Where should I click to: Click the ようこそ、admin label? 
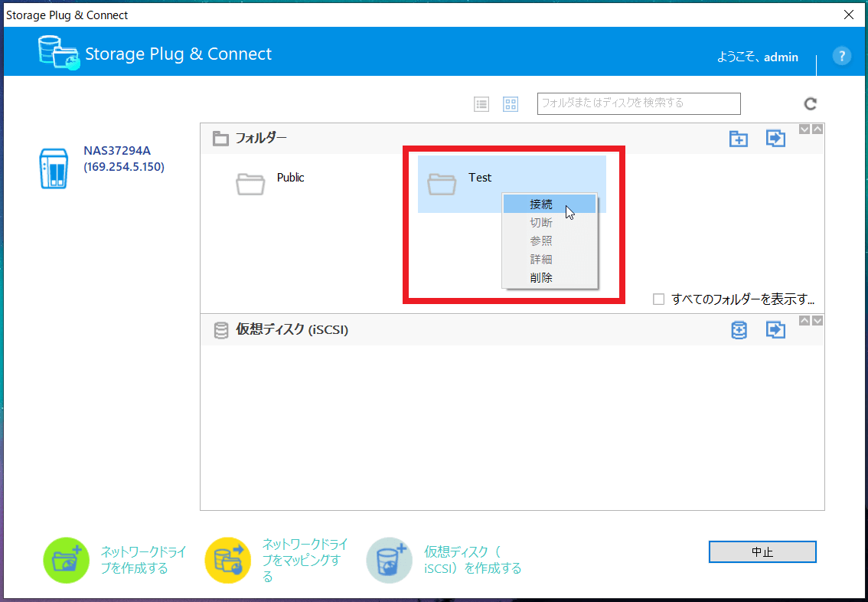coord(757,57)
